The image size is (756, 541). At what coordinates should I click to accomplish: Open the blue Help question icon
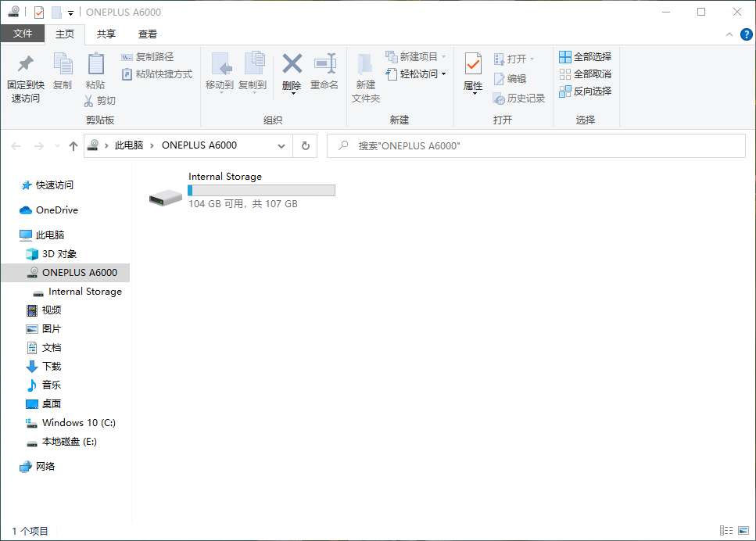point(746,34)
